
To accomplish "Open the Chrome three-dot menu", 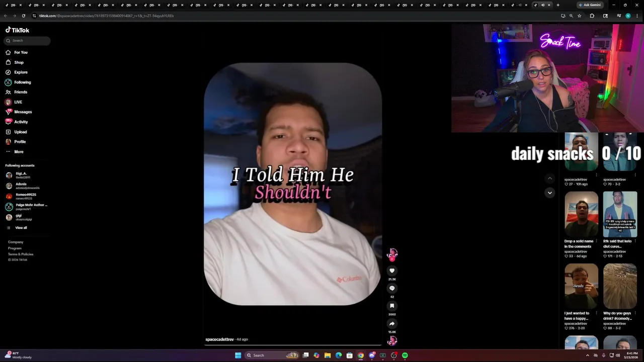I will pos(637,16).
